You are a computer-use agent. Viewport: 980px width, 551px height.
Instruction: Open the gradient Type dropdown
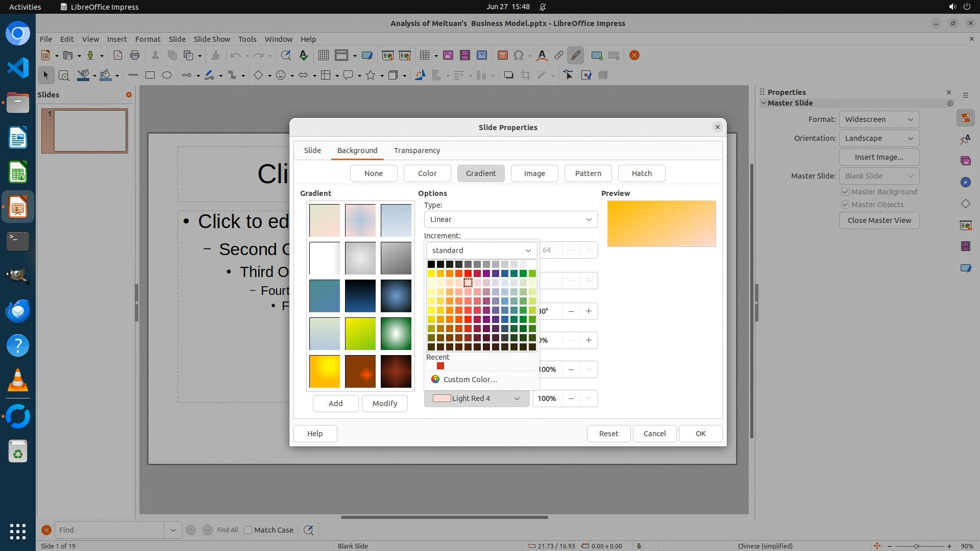tap(510, 219)
